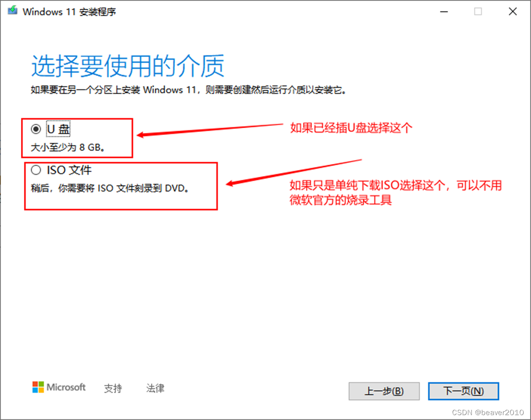Click the red note about 单纯下载ISO
This screenshot has width=531, height=420.
tap(396, 193)
